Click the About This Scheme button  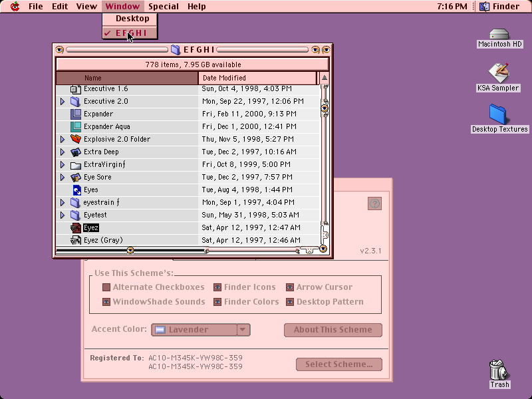(x=333, y=330)
